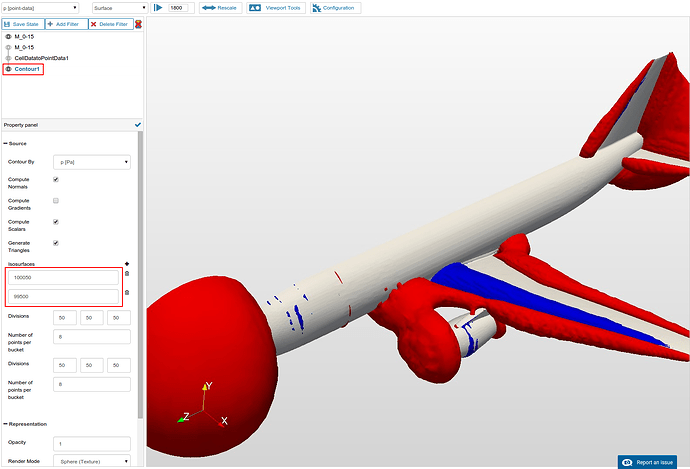Image resolution: width=690 pixels, height=469 pixels.
Task: Click the upper Number of points per bucket field
Action: [x=92, y=337]
